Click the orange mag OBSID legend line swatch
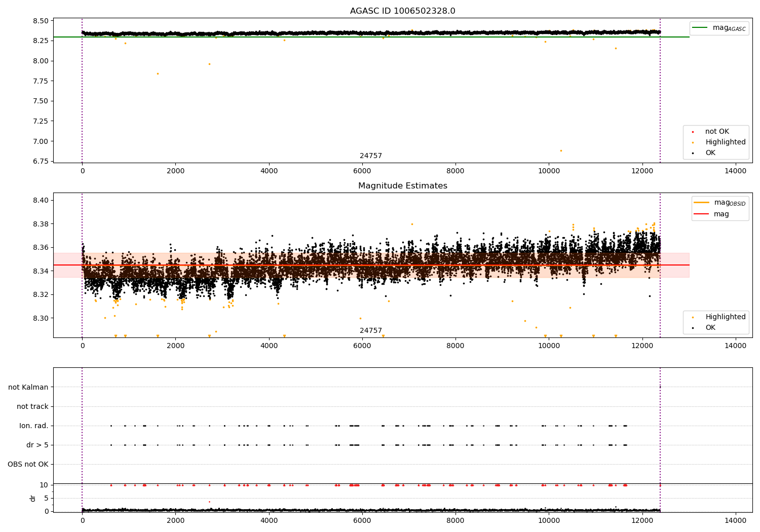 coord(701,203)
